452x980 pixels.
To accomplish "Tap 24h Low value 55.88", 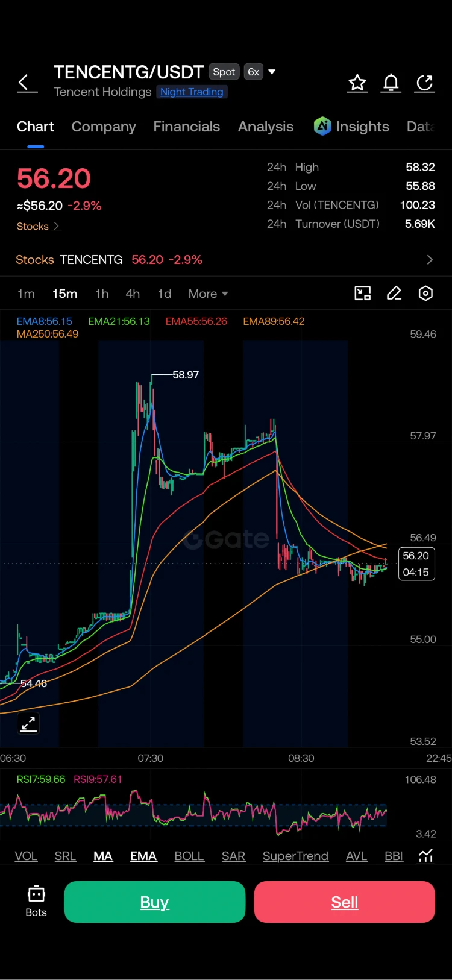I will [x=420, y=186].
